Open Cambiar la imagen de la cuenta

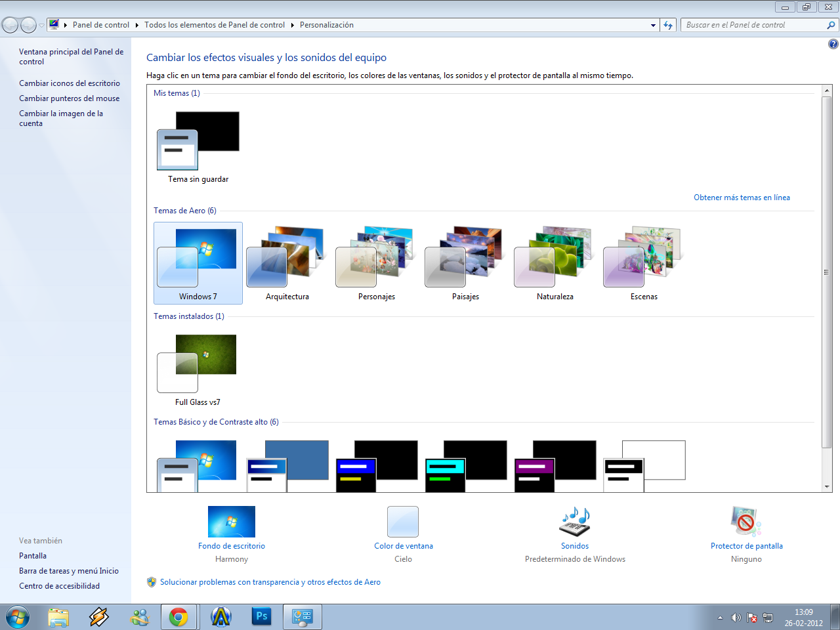click(61, 118)
